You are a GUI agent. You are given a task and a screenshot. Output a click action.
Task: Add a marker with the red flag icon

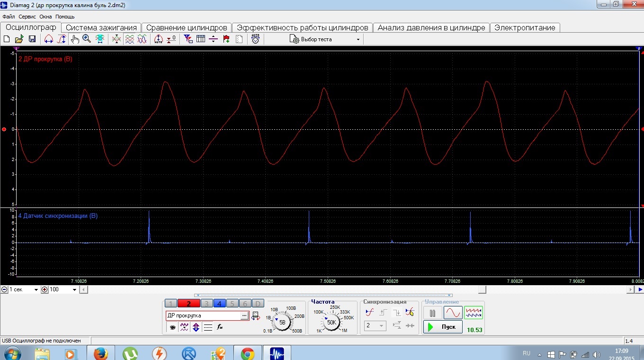tap(226, 39)
